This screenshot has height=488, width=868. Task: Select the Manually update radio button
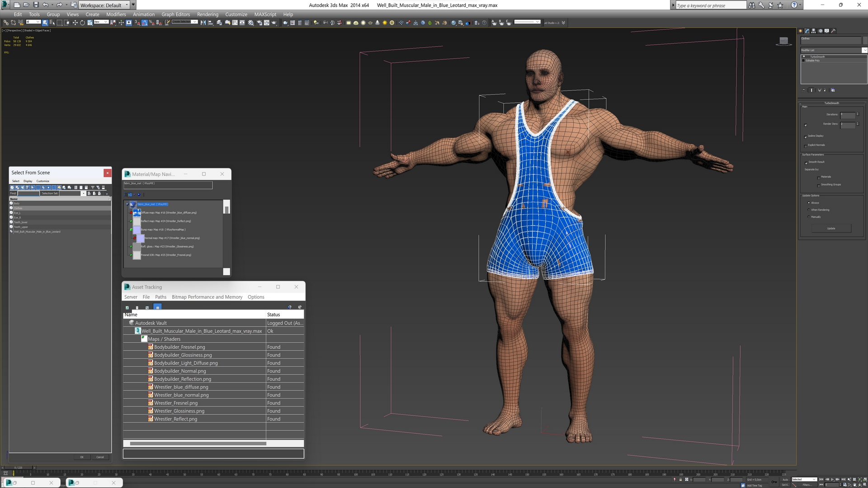[x=809, y=217]
